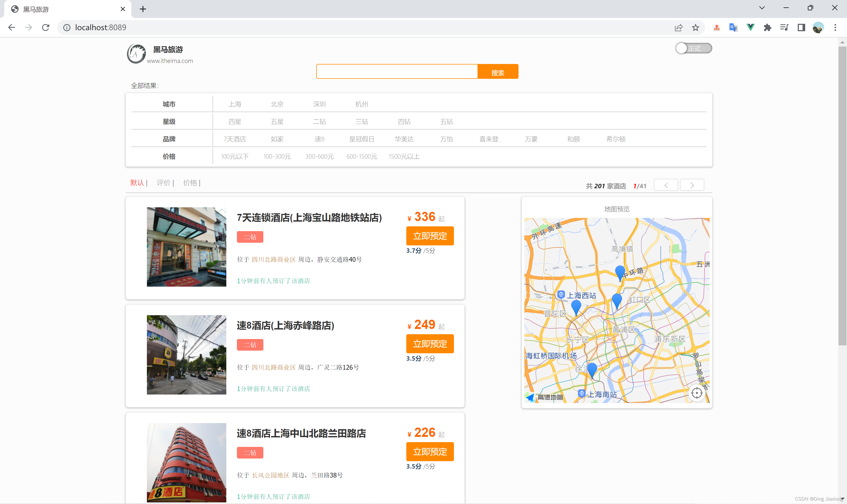Click the browser forward arrow

pyautogui.click(x=29, y=28)
